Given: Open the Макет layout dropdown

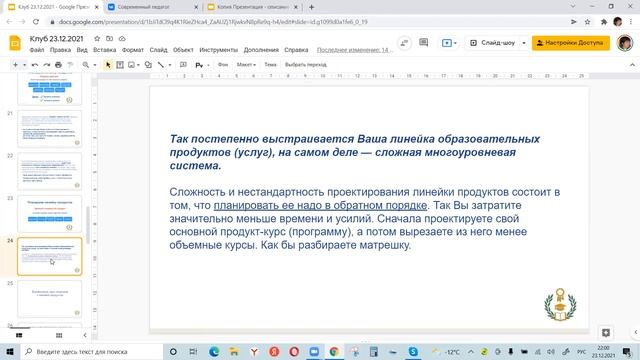Looking at the screenshot, I should pyautogui.click(x=246, y=65).
